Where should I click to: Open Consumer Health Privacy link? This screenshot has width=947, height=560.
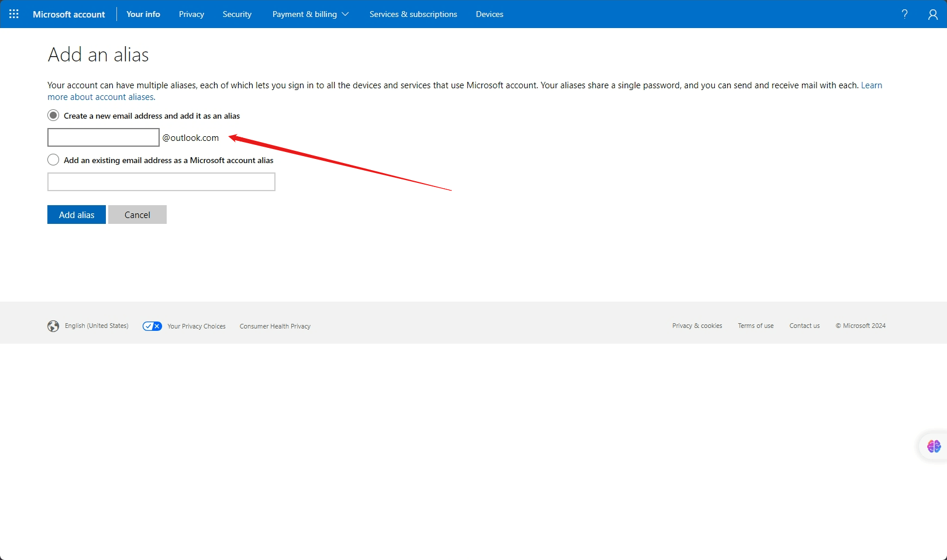[x=275, y=326]
